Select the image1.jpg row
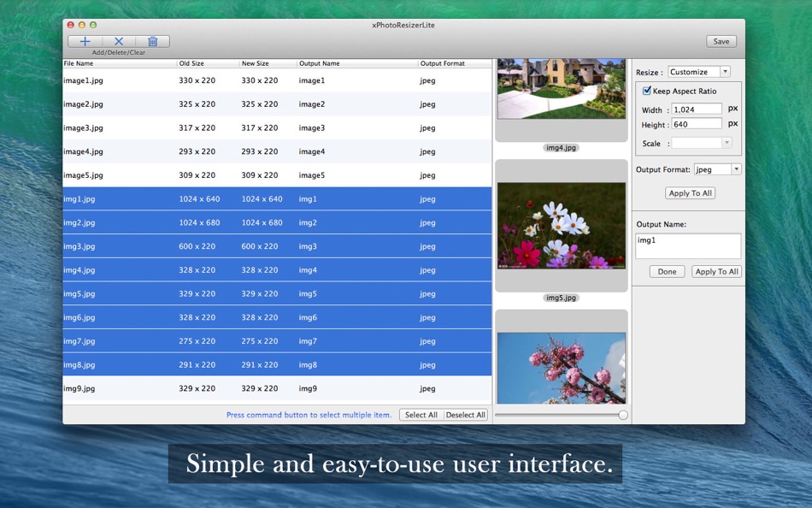 pos(277,80)
